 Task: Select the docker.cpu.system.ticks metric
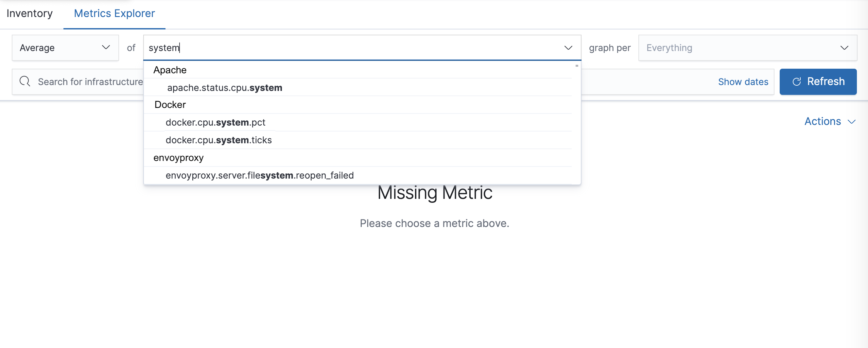tap(218, 140)
